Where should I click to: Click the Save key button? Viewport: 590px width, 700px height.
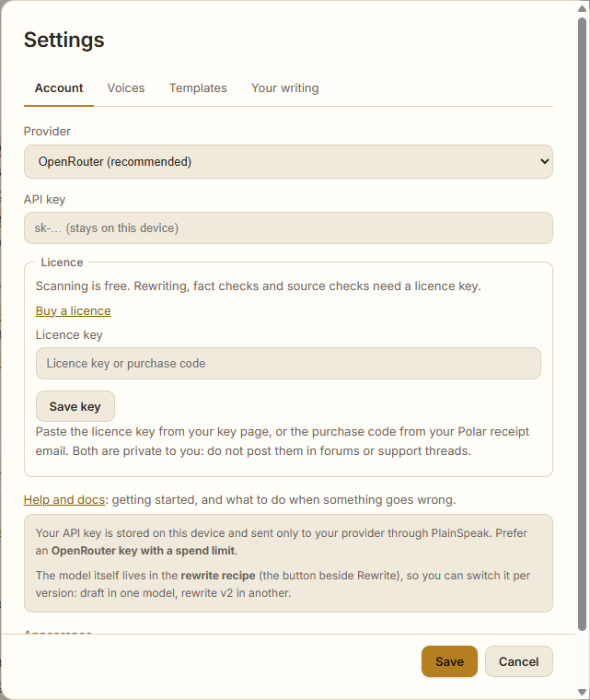pyautogui.click(x=75, y=406)
